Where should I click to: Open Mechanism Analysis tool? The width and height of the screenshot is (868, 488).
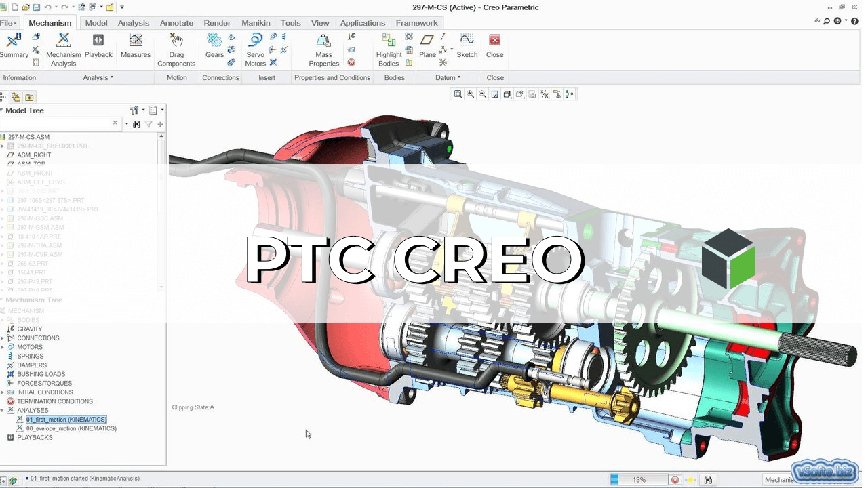(x=63, y=49)
